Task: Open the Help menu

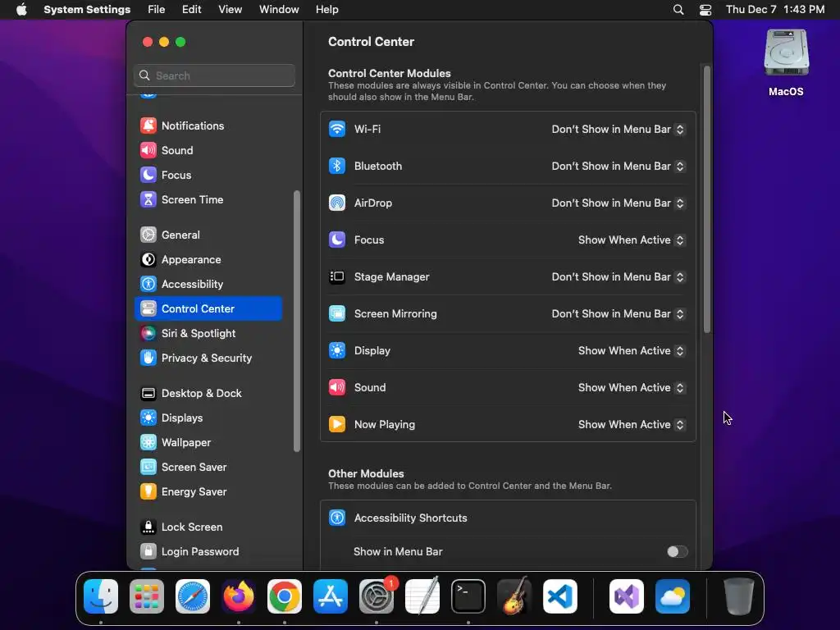Action: tap(326, 10)
